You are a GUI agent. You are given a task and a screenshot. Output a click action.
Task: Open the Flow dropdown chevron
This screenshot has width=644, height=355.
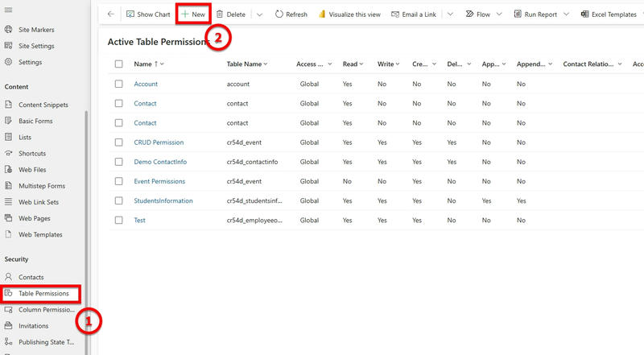499,14
